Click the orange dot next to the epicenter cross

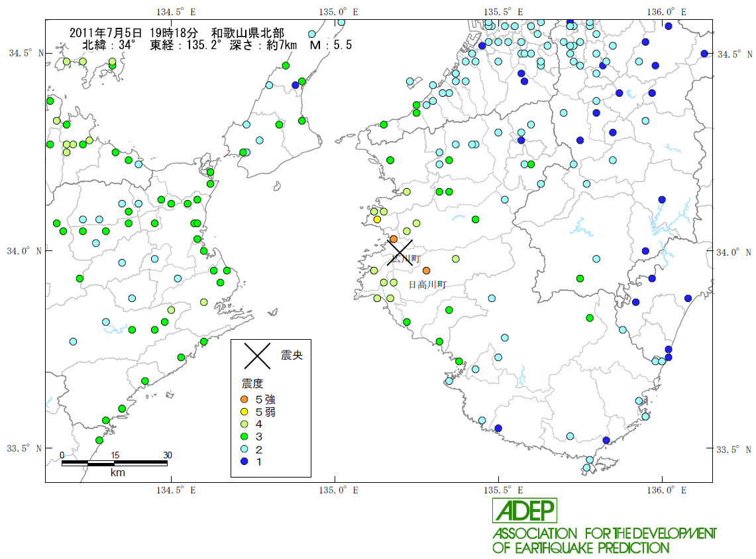tap(394, 239)
